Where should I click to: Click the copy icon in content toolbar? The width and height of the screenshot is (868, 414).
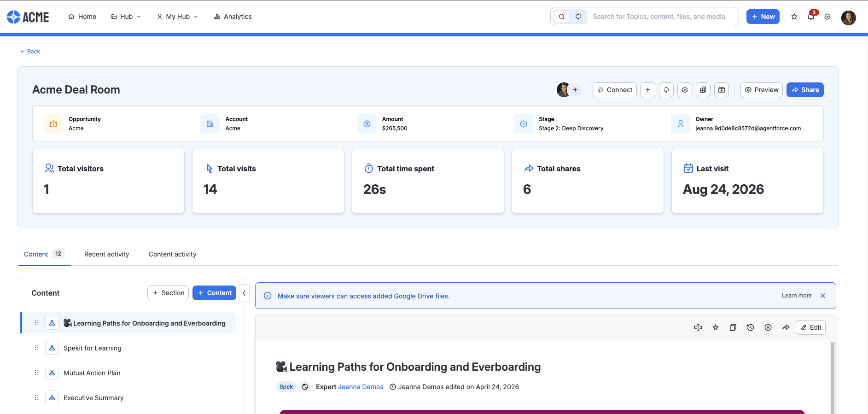tap(733, 327)
